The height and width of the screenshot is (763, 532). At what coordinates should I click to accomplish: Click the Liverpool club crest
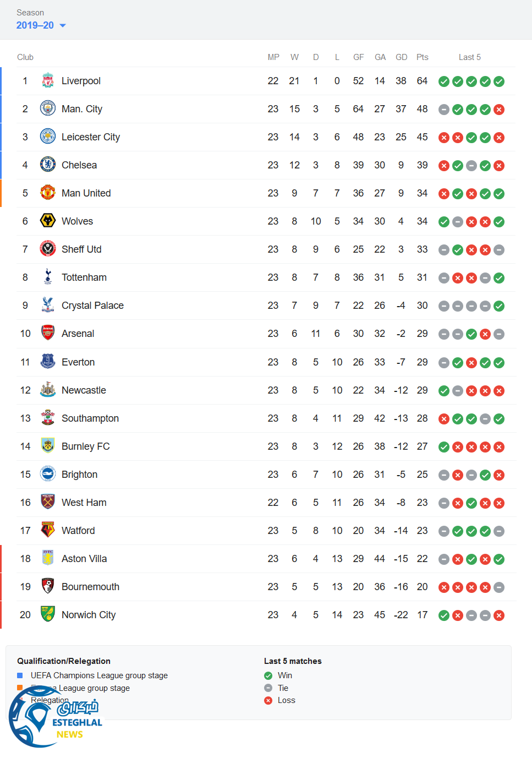(48, 81)
